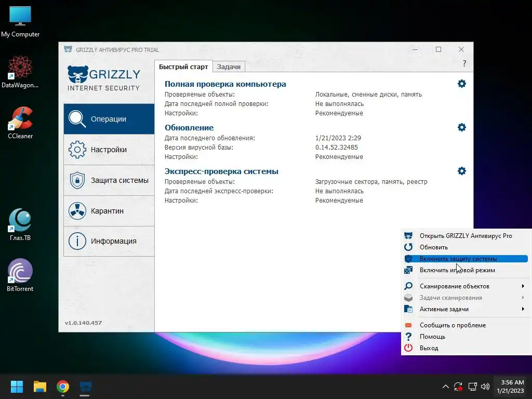Choose Открыть GRIZZLY Антивирус Pro
This screenshot has height=399, width=532.
click(x=466, y=236)
